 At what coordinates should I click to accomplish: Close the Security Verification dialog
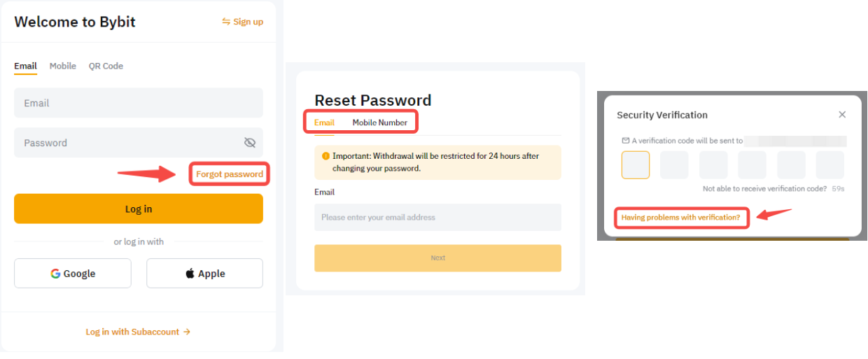pyautogui.click(x=842, y=115)
